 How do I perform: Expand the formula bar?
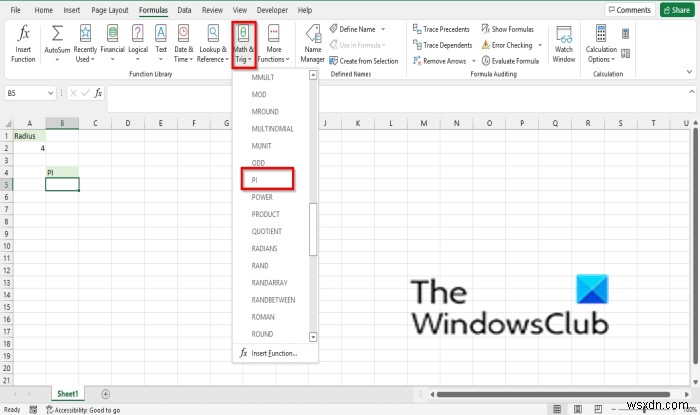click(692, 91)
